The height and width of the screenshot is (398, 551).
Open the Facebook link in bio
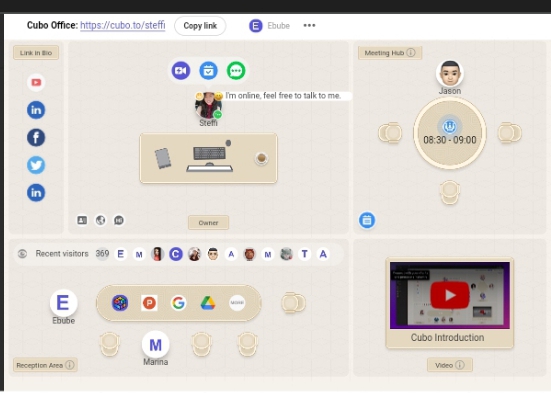point(36,137)
